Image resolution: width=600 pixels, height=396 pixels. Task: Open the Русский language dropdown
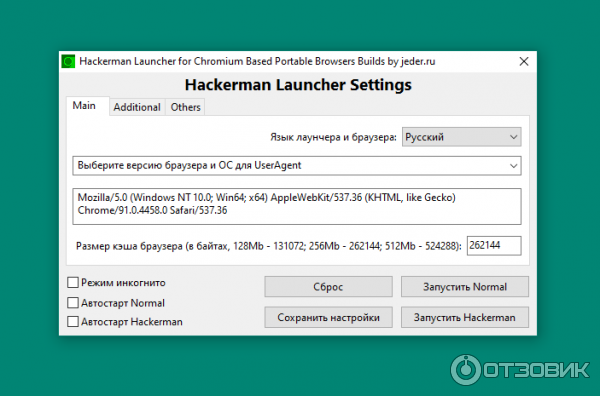coord(461,137)
